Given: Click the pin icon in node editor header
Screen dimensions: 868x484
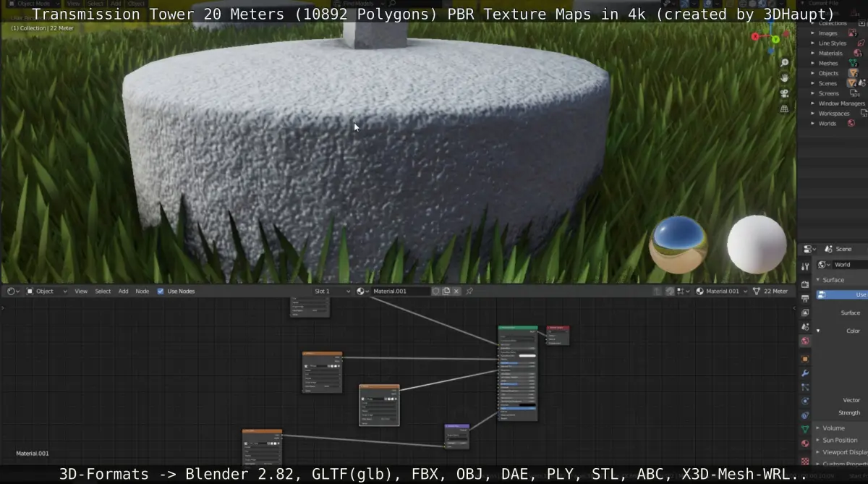Looking at the screenshot, I should pos(469,291).
